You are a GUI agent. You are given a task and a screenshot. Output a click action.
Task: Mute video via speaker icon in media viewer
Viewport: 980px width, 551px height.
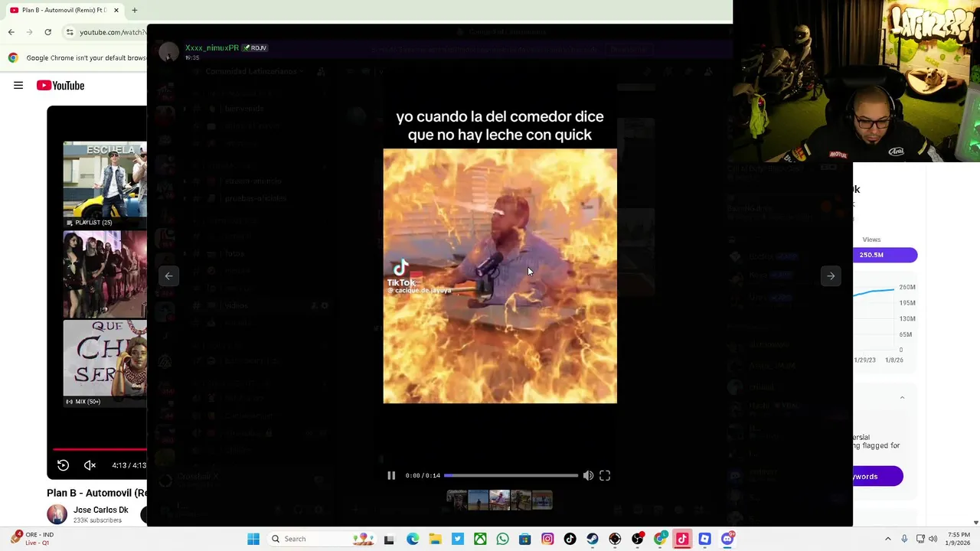[x=588, y=475]
